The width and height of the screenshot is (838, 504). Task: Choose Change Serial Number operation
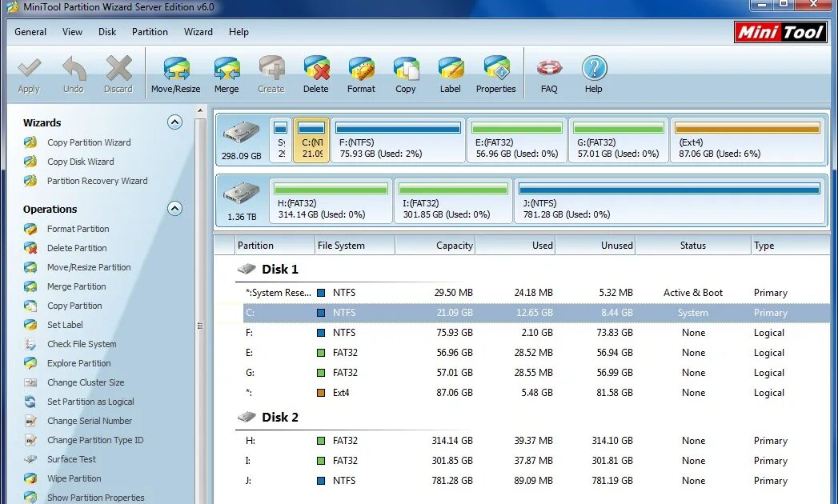90,421
